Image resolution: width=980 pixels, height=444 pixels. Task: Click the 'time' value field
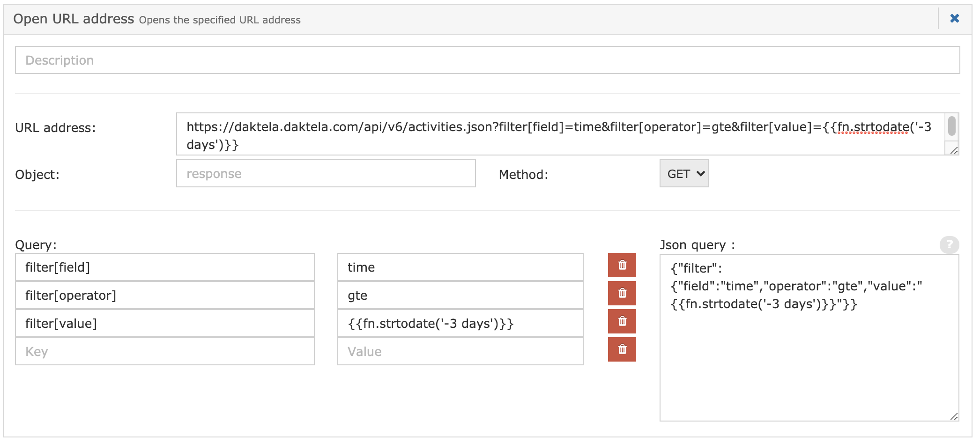point(460,267)
